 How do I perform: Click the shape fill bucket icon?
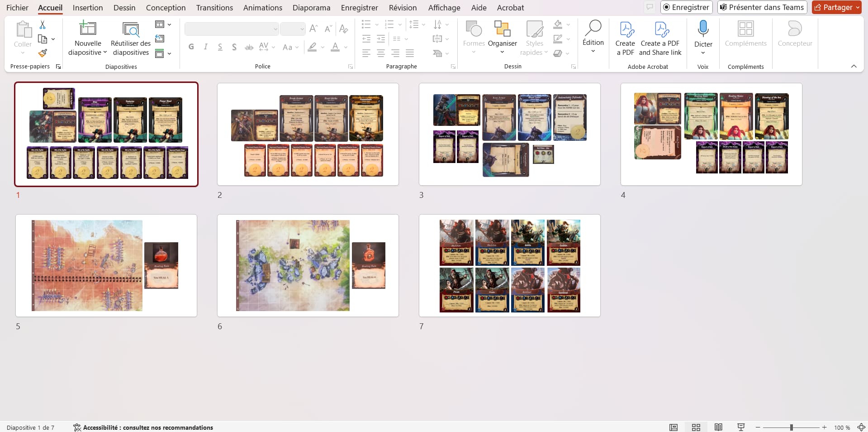point(558,24)
